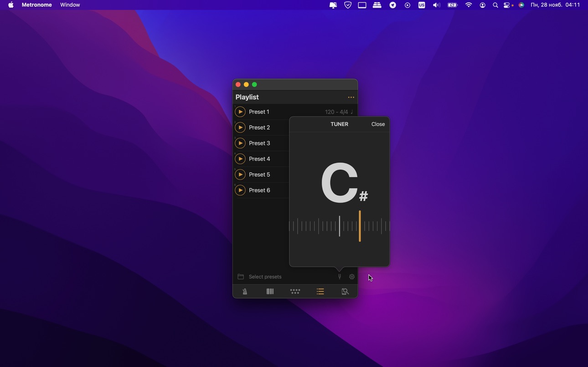Click the Select presets label

point(265,277)
